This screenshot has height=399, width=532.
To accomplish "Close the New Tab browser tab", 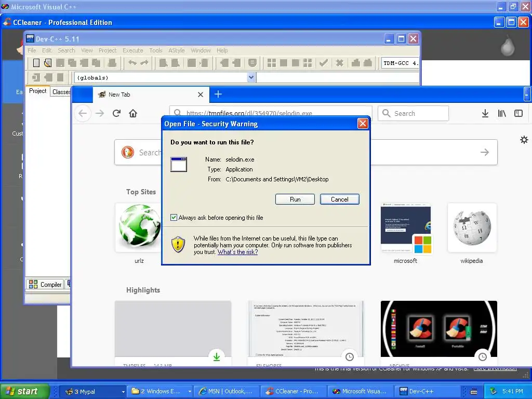I will click(201, 95).
